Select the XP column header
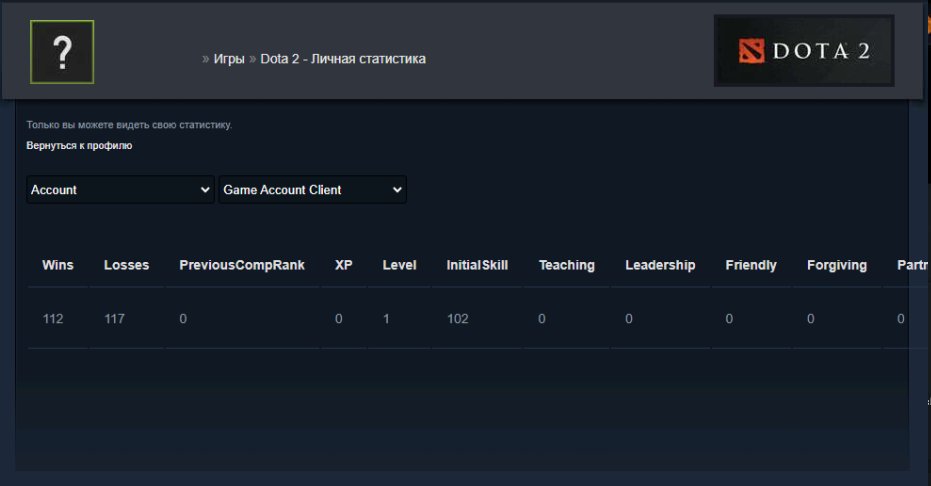Viewport: 931px width, 486px height. pos(344,265)
